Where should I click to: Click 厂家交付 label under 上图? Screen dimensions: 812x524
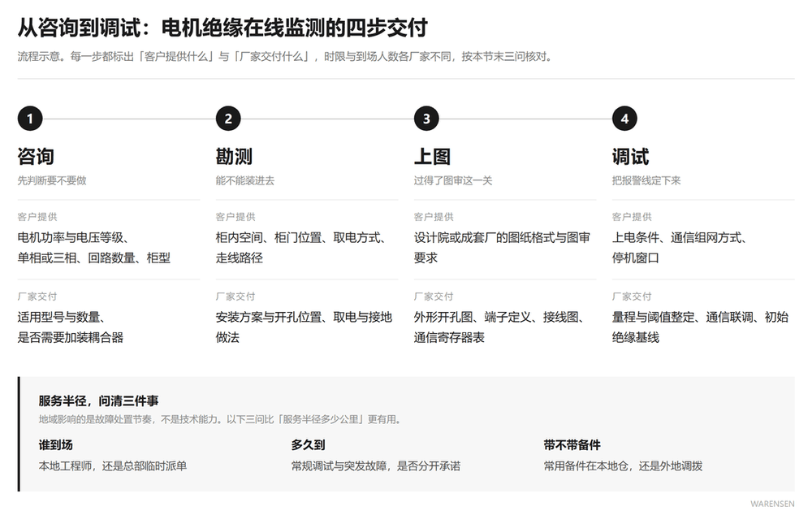click(434, 297)
